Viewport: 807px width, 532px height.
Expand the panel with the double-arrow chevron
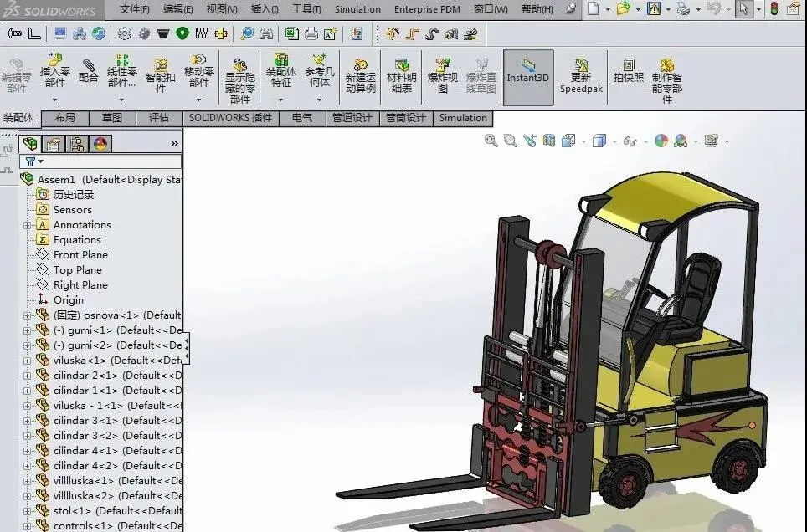coord(174,144)
